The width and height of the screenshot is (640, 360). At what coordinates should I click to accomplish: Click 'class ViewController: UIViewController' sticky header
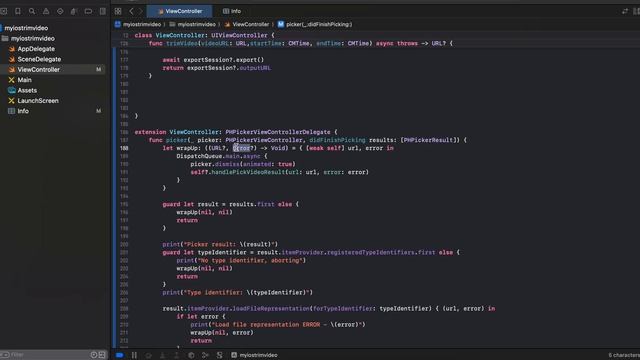click(x=204, y=35)
